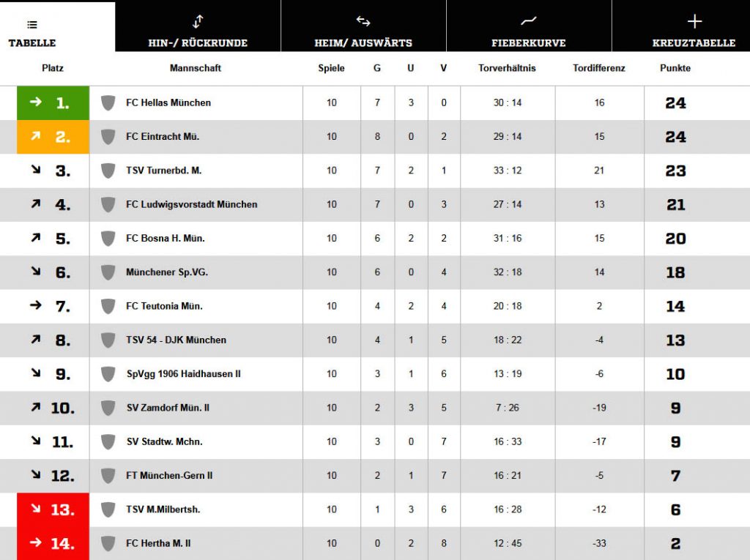Screen dimensions: 750x560
Task: Click the TSV Turnerbd. M. shield icon
Action: click(108, 171)
